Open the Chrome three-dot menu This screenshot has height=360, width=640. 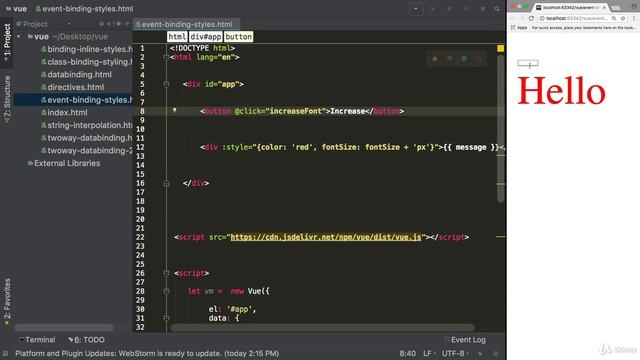634,18
